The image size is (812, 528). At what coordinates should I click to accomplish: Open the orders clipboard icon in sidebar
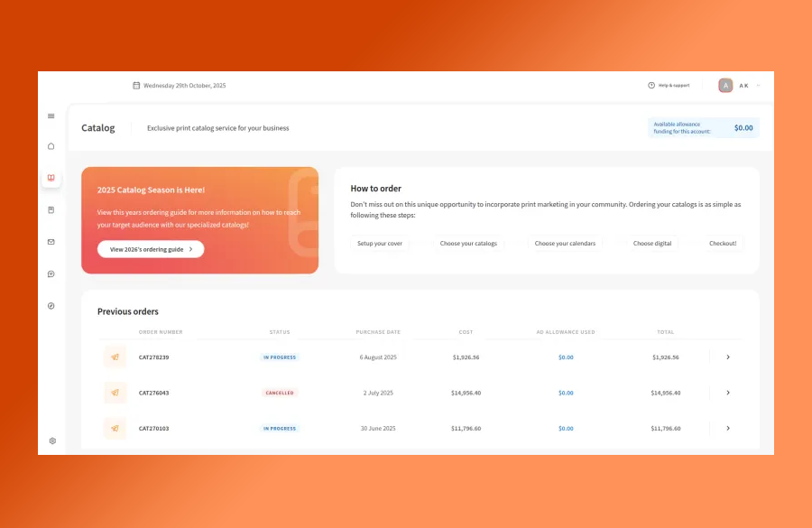tap(51, 209)
